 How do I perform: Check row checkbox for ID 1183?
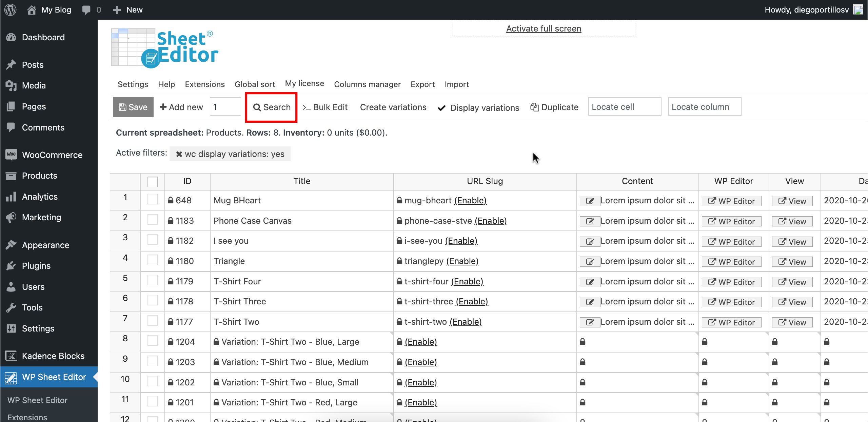point(153,220)
